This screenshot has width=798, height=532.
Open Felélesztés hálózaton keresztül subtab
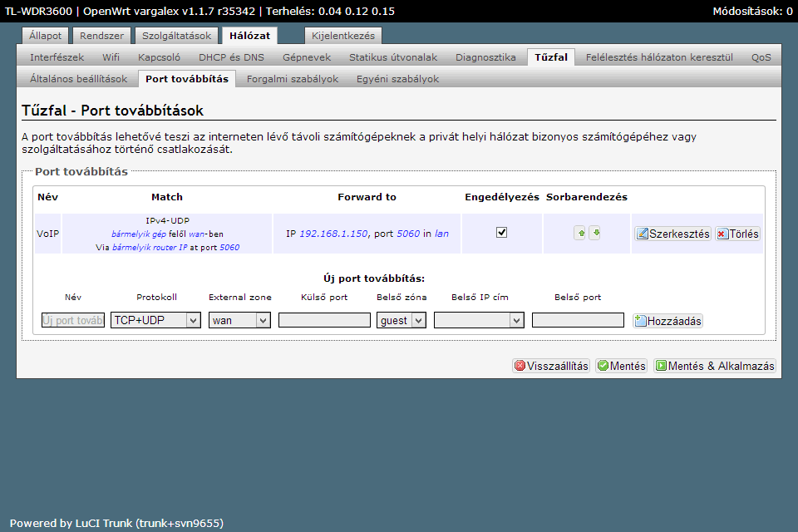[659, 57]
